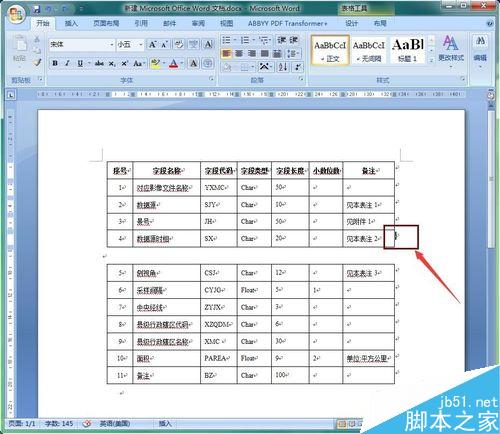
Task: Toggle Superscript formatting
Action: click(125, 63)
